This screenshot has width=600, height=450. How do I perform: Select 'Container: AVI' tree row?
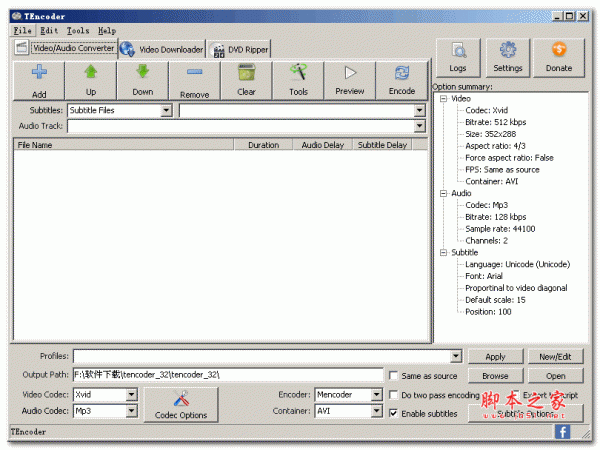click(492, 181)
